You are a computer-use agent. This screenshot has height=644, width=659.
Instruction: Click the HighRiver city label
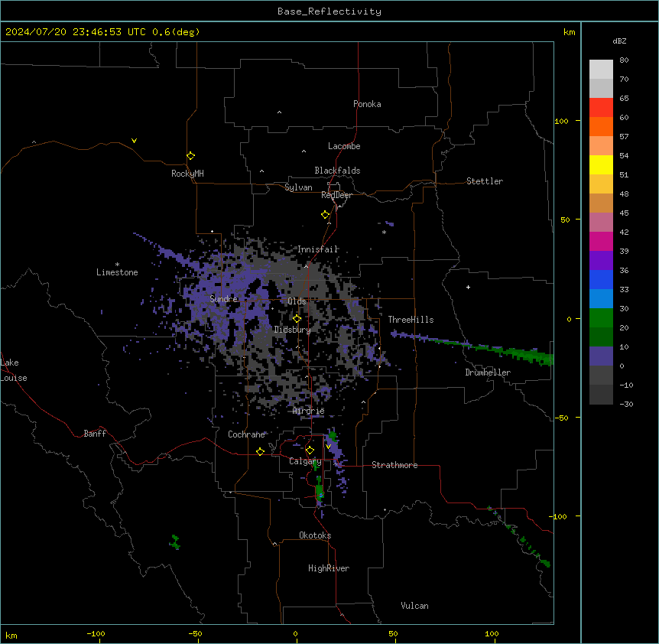tap(329, 568)
